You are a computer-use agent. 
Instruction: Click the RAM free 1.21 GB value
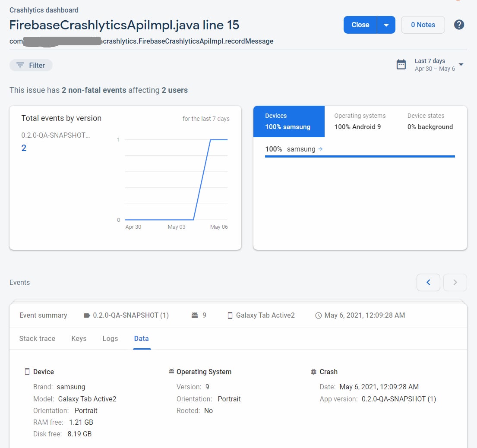[x=81, y=422]
